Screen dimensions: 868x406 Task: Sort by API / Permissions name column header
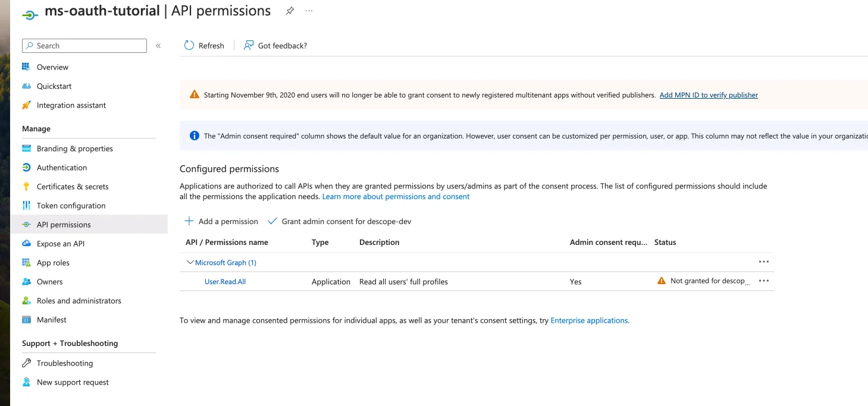[227, 243]
